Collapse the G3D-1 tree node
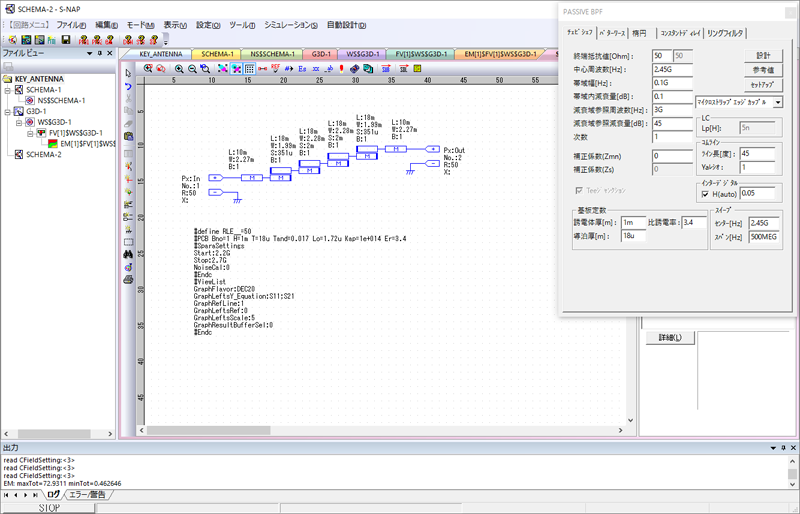 coord(6,111)
